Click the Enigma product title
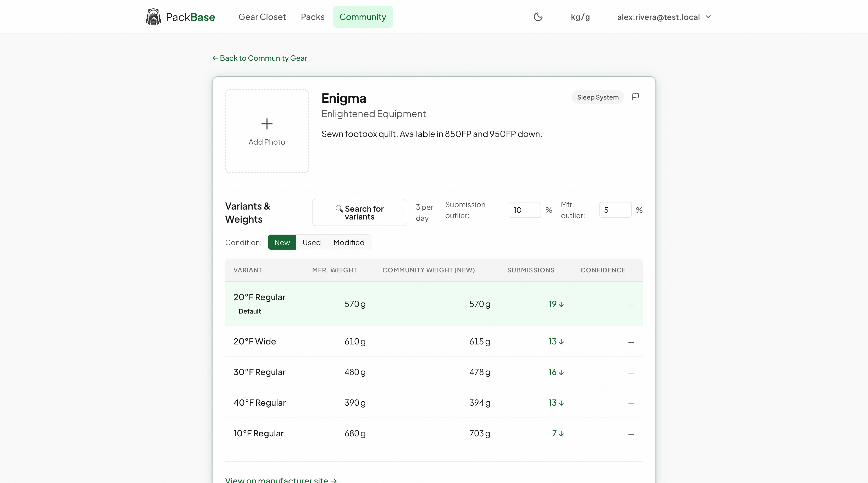Screen dimensions: 868x483 344,98
